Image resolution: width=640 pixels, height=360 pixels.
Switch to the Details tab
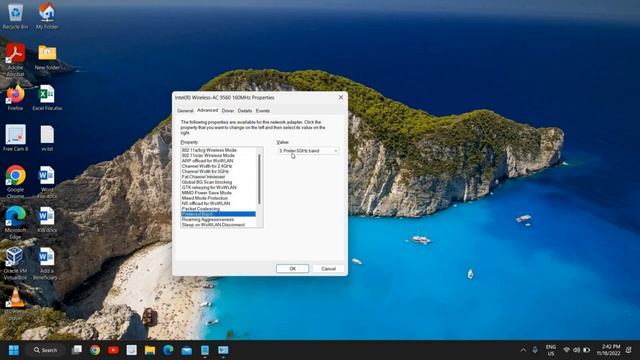pyautogui.click(x=245, y=111)
